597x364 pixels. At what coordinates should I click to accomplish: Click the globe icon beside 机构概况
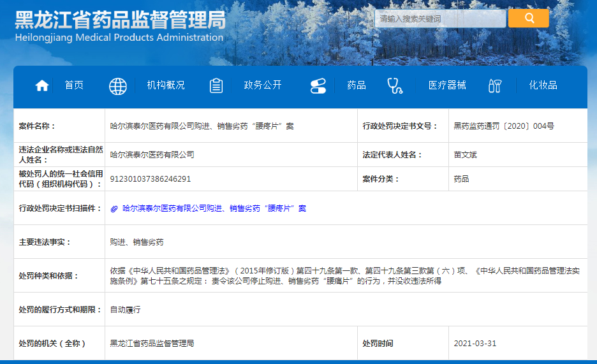click(118, 86)
